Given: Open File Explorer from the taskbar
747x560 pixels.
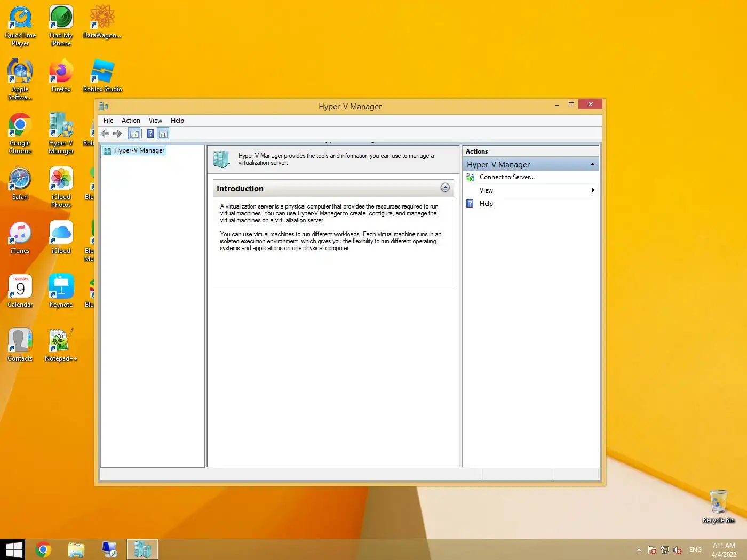Looking at the screenshot, I should click(x=76, y=549).
